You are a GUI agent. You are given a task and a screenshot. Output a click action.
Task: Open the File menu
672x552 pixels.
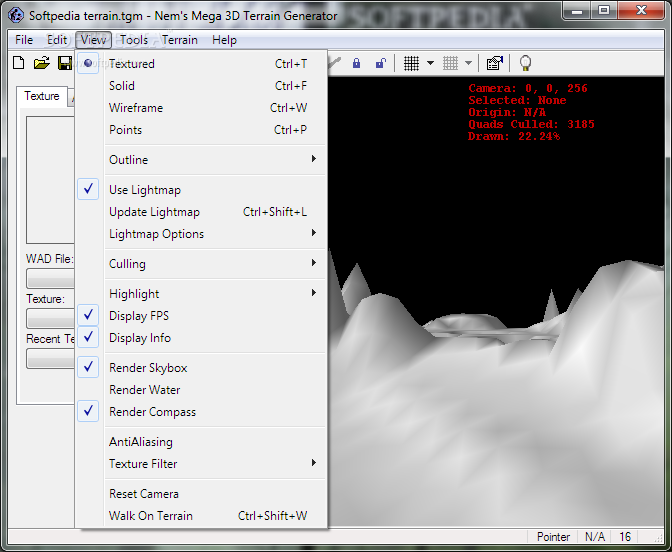pyautogui.click(x=24, y=40)
